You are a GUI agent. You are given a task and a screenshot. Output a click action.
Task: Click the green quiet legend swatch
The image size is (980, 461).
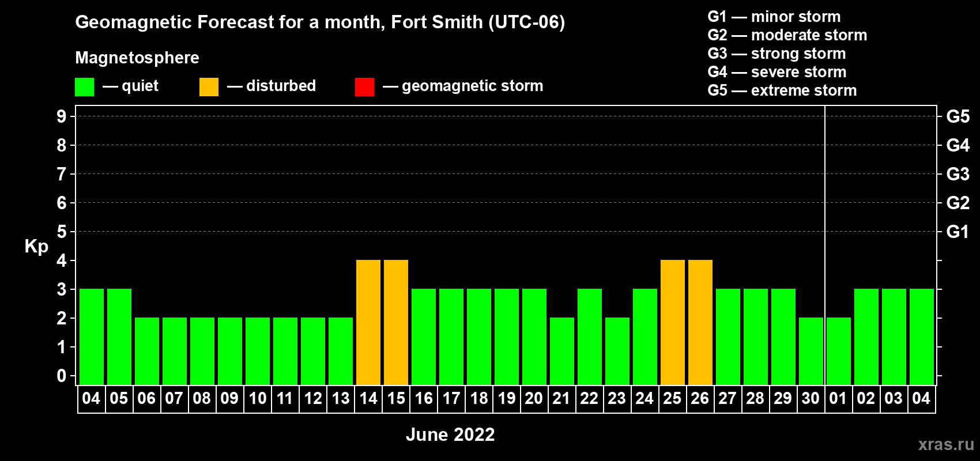(84, 87)
